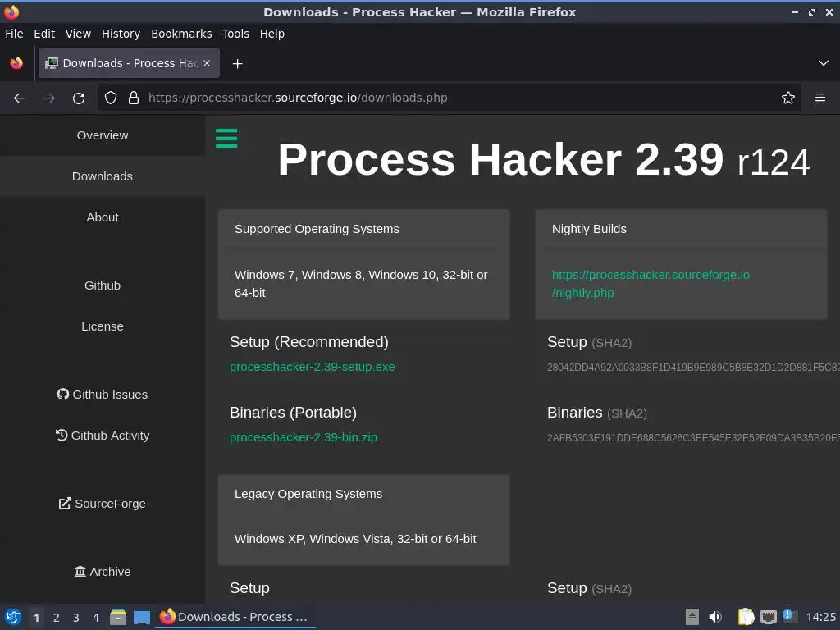Image resolution: width=840 pixels, height=630 pixels.
Task: Open Github Activity sidebar link
Action: [103, 436]
